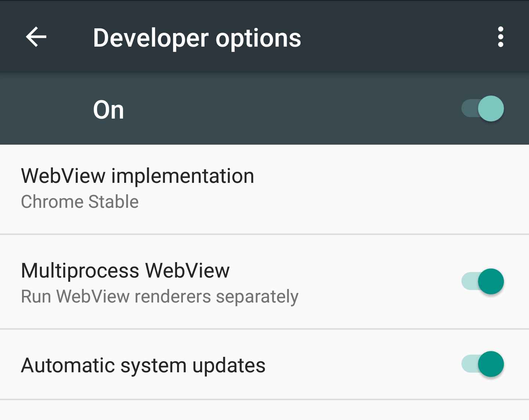Tap the Developer options title
This screenshot has height=420, width=529.
(197, 37)
